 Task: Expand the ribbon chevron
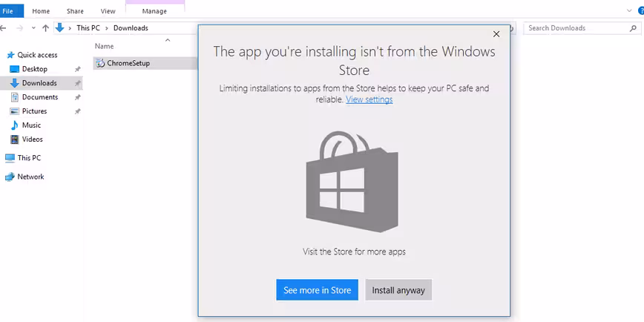click(629, 11)
